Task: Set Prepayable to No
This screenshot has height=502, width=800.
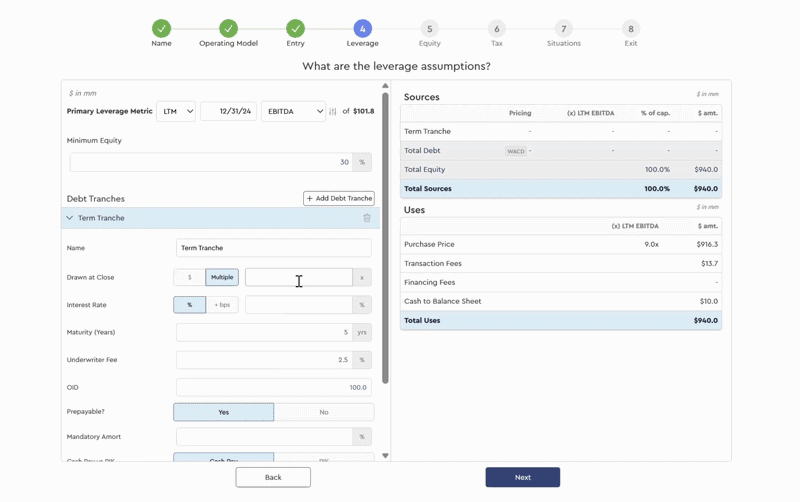Action: (324, 412)
